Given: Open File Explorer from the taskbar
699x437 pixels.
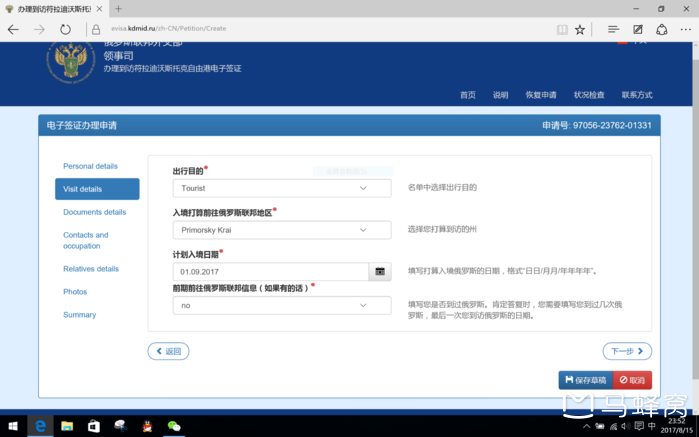Looking at the screenshot, I should pos(67,426).
